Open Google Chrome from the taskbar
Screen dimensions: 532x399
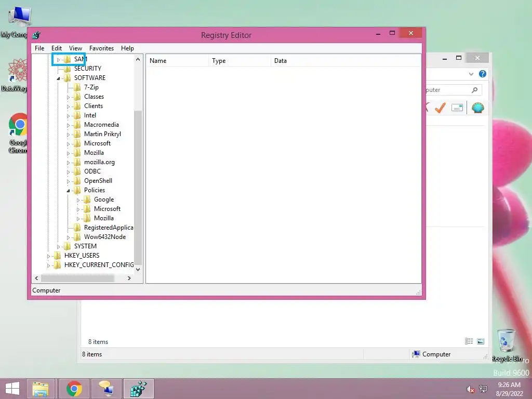coord(74,389)
